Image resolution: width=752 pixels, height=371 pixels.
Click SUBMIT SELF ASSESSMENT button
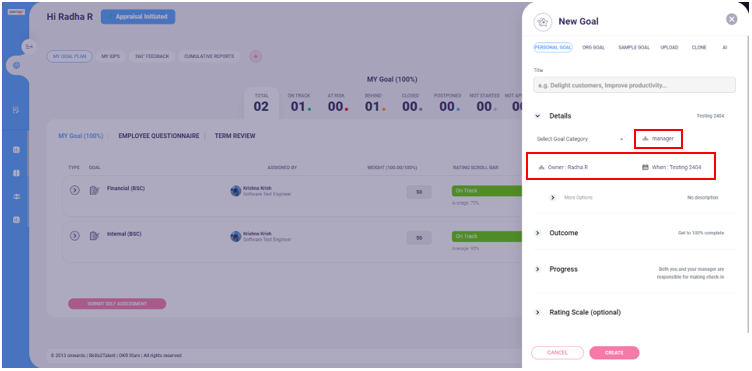[117, 303]
